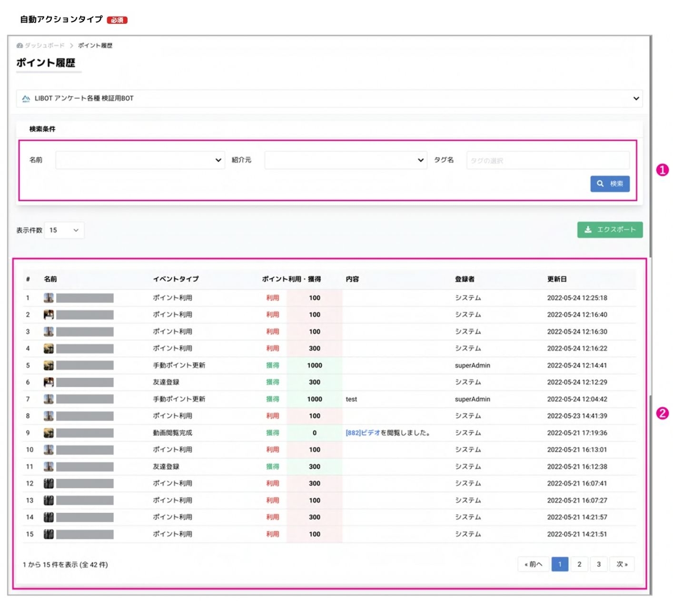Click the export download button
This screenshot has height=616, width=673.
610,230
